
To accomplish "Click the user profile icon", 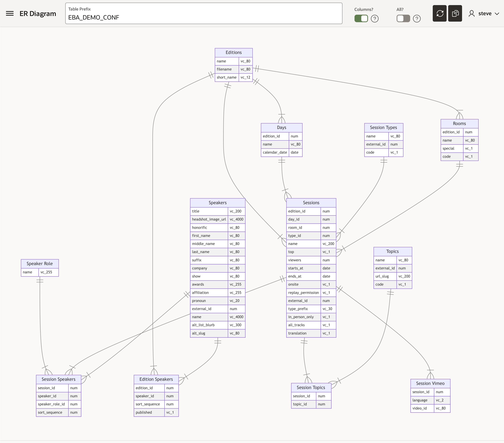I will (x=471, y=13).
